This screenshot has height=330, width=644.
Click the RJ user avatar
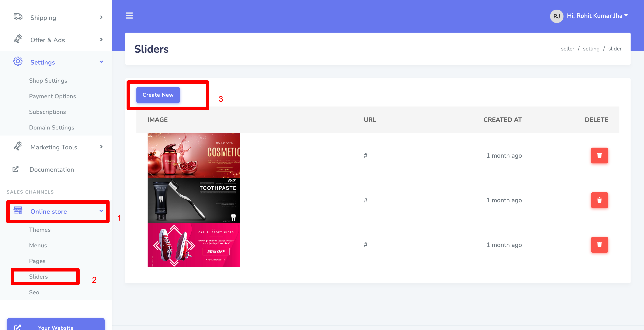point(556,16)
